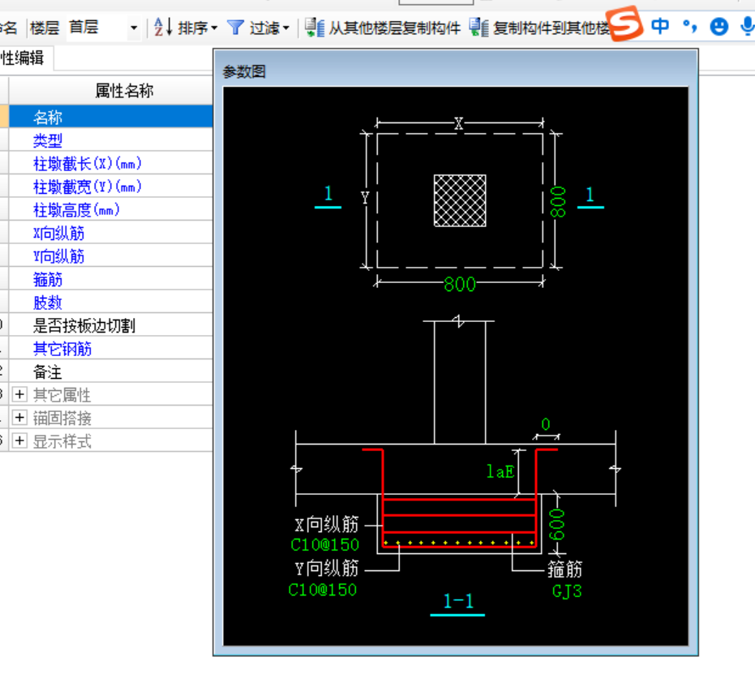Open the 排序 sort dropdown
This screenshot has height=700, width=755.
[x=197, y=28]
